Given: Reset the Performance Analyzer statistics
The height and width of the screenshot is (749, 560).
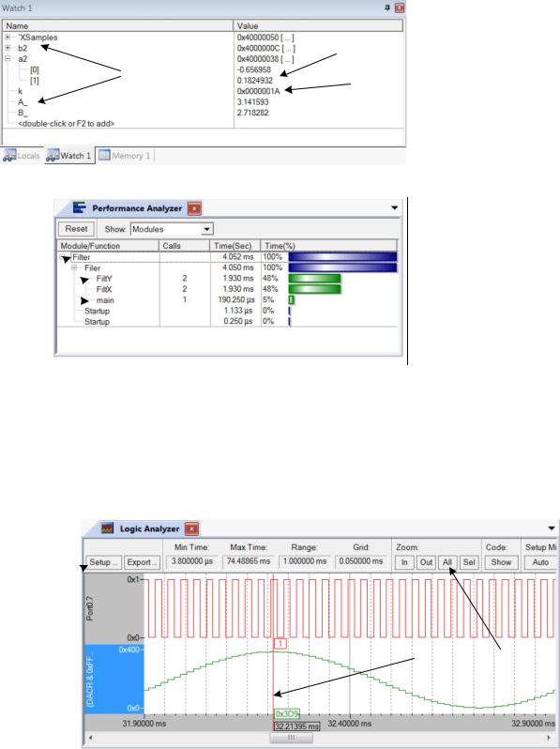Looking at the screenshot, I should coord(76,229).
